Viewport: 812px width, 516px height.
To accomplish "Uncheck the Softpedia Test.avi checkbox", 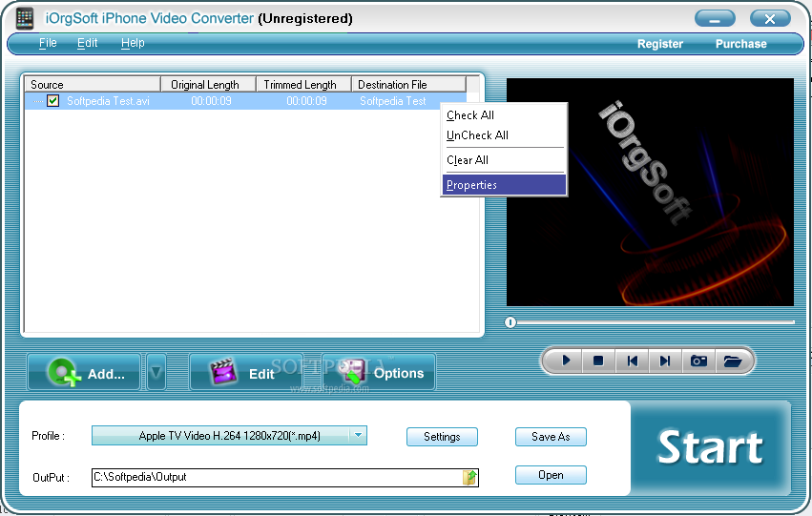I will (52, 100).
